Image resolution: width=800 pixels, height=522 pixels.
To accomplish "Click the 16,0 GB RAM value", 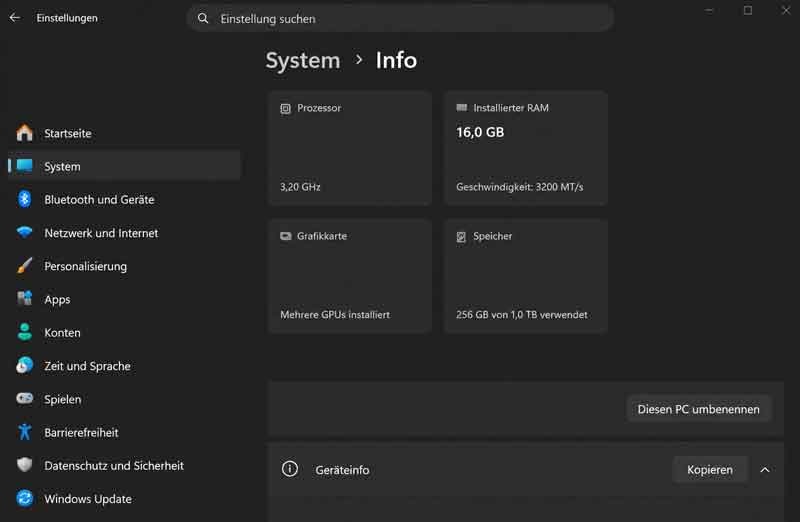I will (480, 132).
